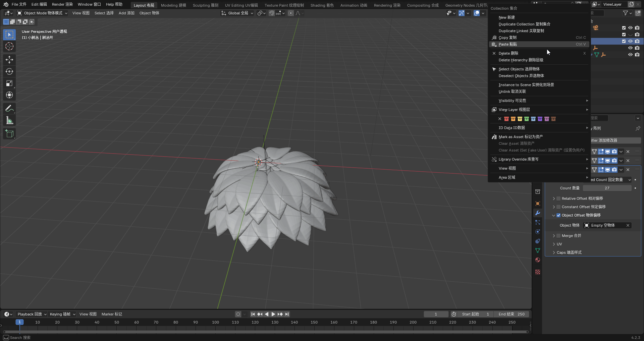
Task: Open Global transform orientation dropdown
Action: [237, 13]
